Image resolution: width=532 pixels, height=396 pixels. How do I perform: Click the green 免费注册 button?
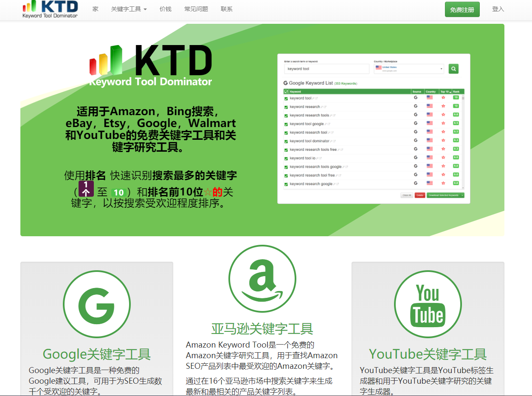tap(462, 9)
